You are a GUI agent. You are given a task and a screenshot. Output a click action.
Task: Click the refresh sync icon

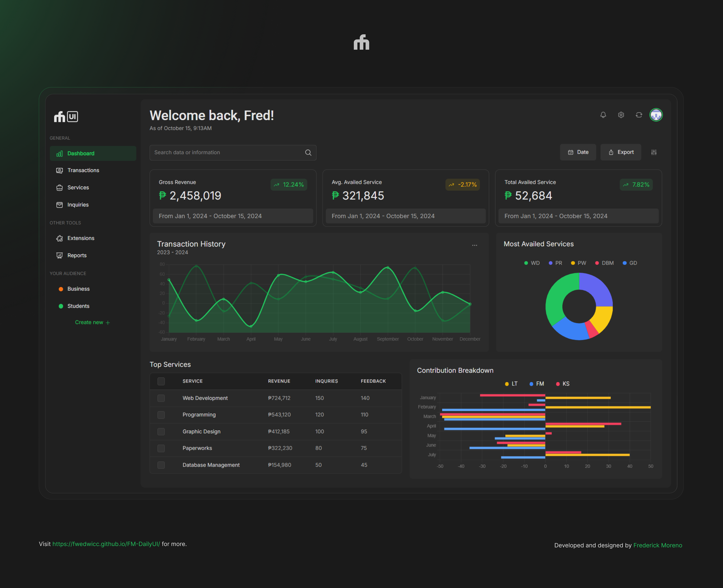639,115
